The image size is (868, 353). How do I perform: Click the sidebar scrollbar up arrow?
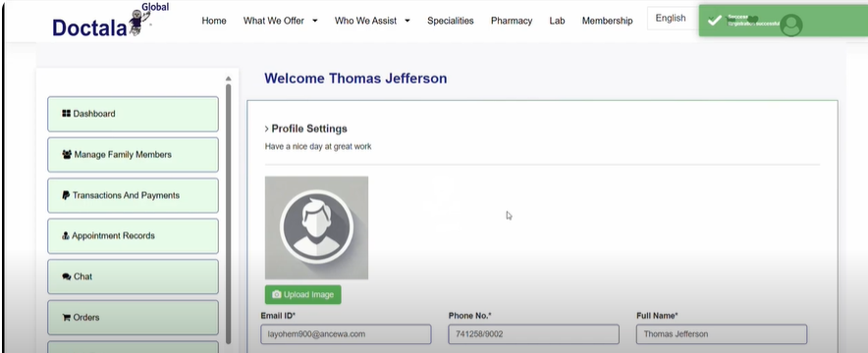(228, 79)
